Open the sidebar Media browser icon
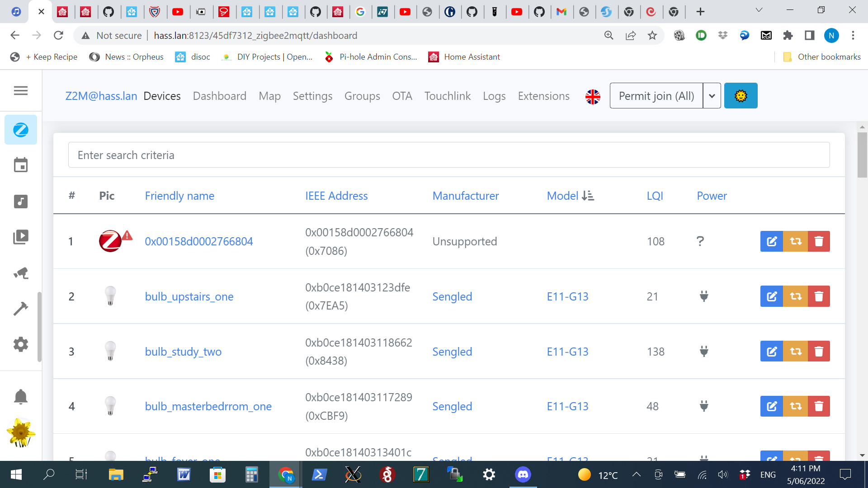The image size is (868, 488). [21, 237]
